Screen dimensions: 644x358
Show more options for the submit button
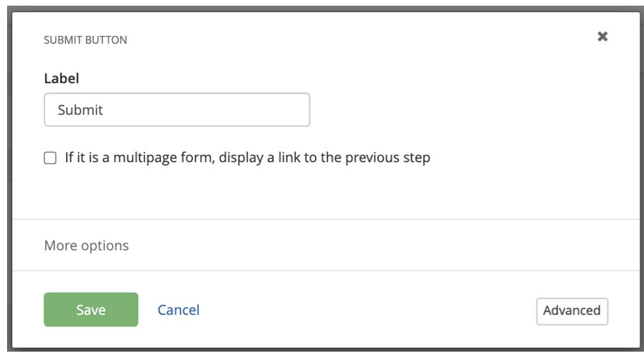(87, 245)
